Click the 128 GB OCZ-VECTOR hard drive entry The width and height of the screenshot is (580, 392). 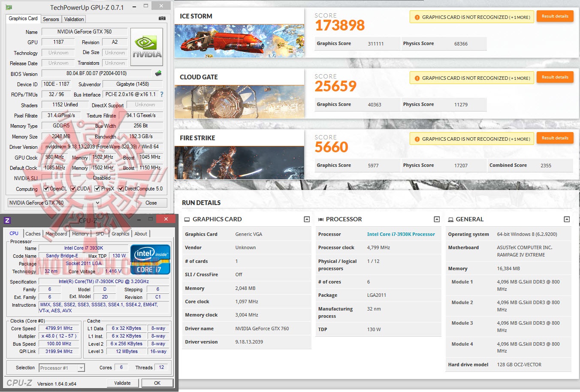coord(519,365)
